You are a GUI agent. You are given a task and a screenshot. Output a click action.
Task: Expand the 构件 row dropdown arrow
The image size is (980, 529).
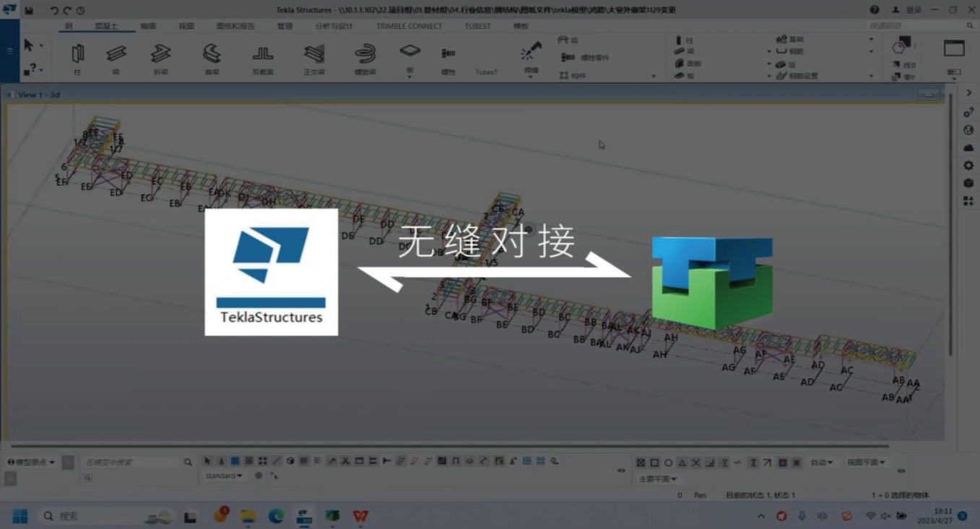pyautogui.click(x=654, y=76)
